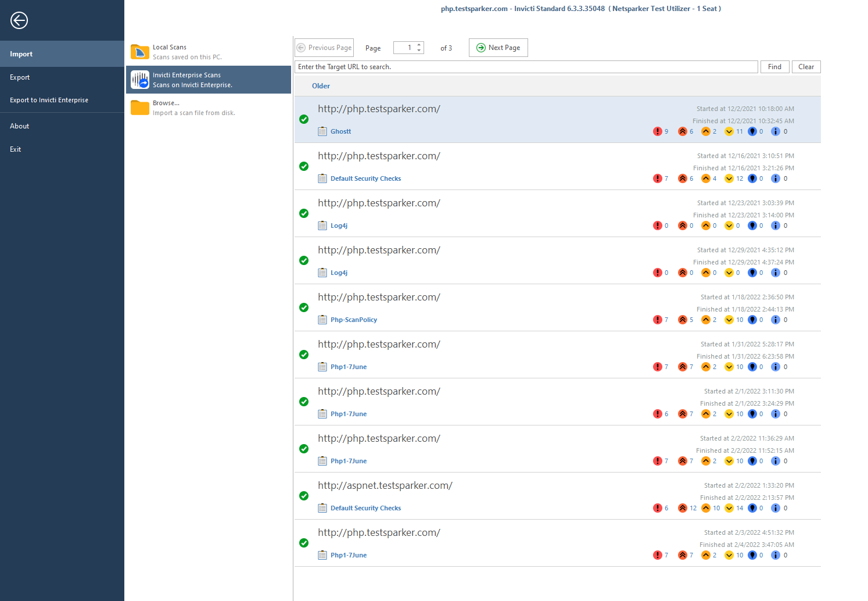Open Log4j policy of 12/29/2021 scan
868x601 pixels.
coord(339,273)
